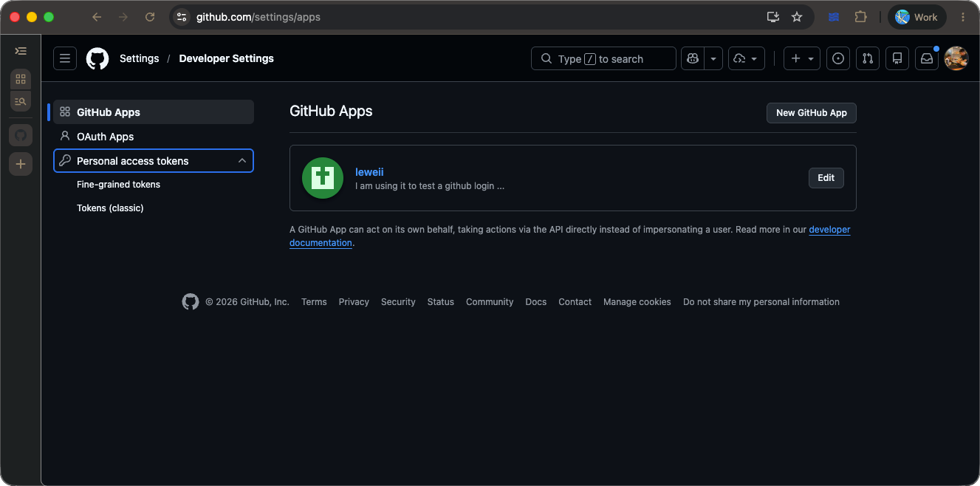Go to Settings breadcrumb link
This screenshot has width=980, height=486.
pos(139,58)
